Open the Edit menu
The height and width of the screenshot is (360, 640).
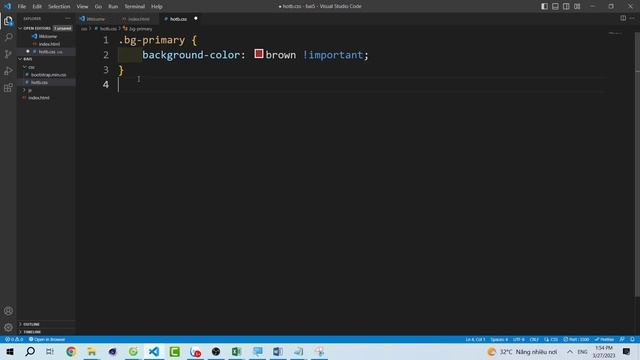pyautogui.click(x=37, y=7)
